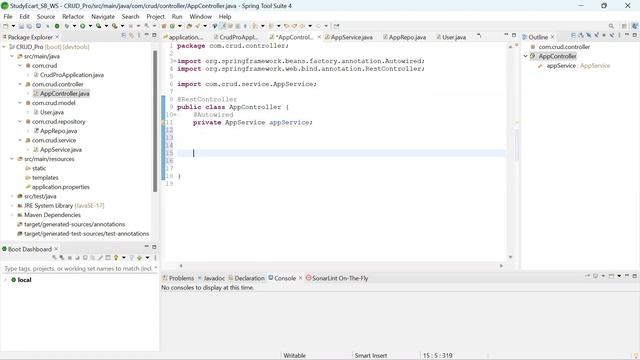Collapse the src/main/java folder
Screen dimensions: 640x360
coord(12,56)
